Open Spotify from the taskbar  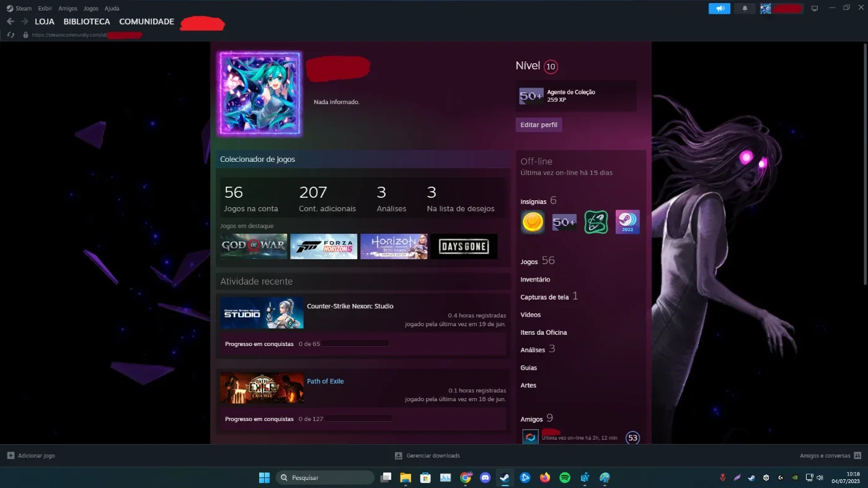coord(565,477)
